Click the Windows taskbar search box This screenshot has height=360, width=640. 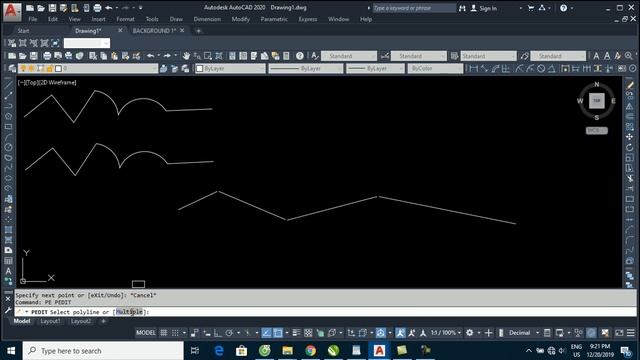pos(103,351)
